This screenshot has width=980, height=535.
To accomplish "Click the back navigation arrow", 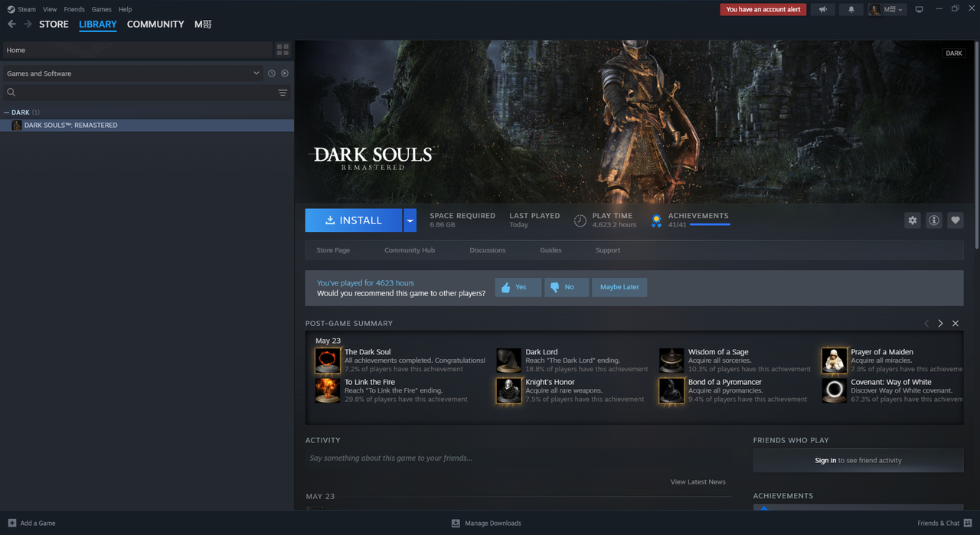I will pos(11,24).
